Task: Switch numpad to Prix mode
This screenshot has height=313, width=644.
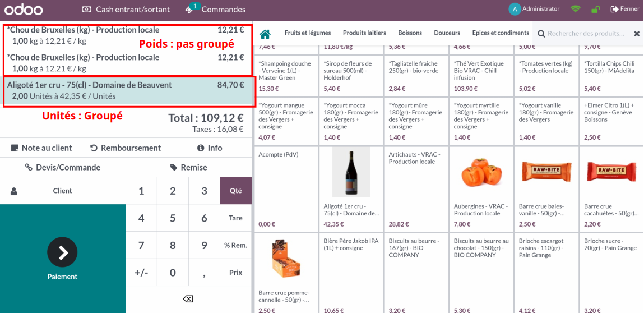Action: pos(235,272)
